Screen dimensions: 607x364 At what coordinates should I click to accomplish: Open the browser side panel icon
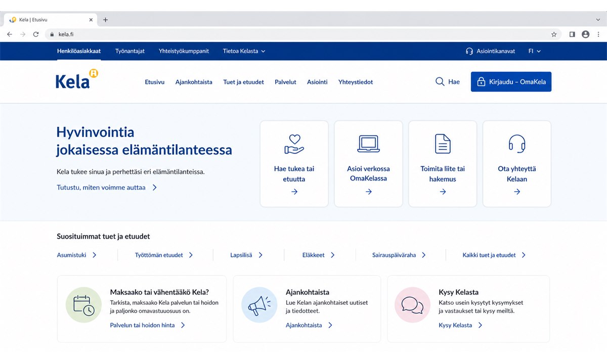[x=572, y=34]
